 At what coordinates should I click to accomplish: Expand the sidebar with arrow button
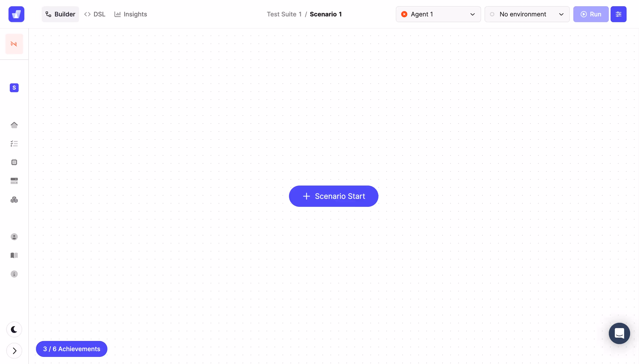(x=14, y=351)
